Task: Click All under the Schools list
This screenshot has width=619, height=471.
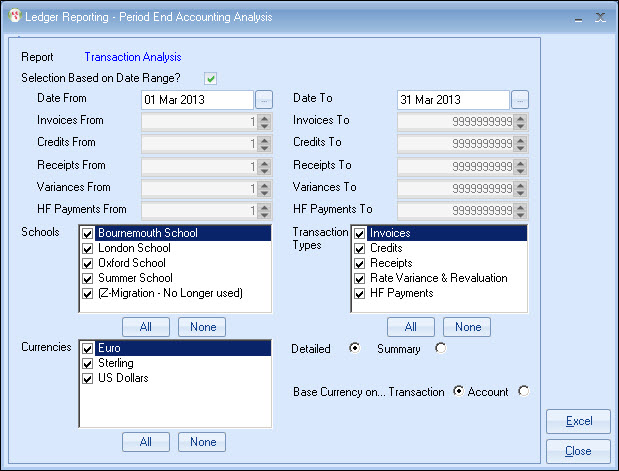Action: pos(146,327)
